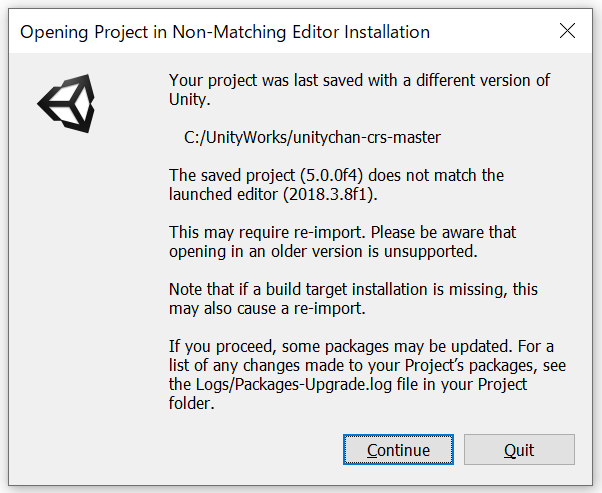Viewport: 602px width, 493px height.
Task: Quit opening the project
Action: [x=519, y=450]
